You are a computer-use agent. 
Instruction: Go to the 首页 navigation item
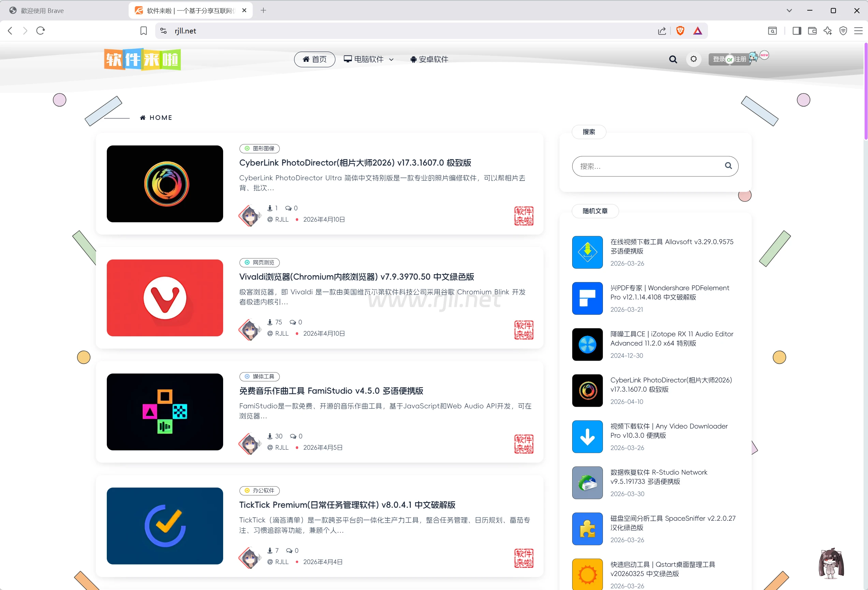point(315,59)
